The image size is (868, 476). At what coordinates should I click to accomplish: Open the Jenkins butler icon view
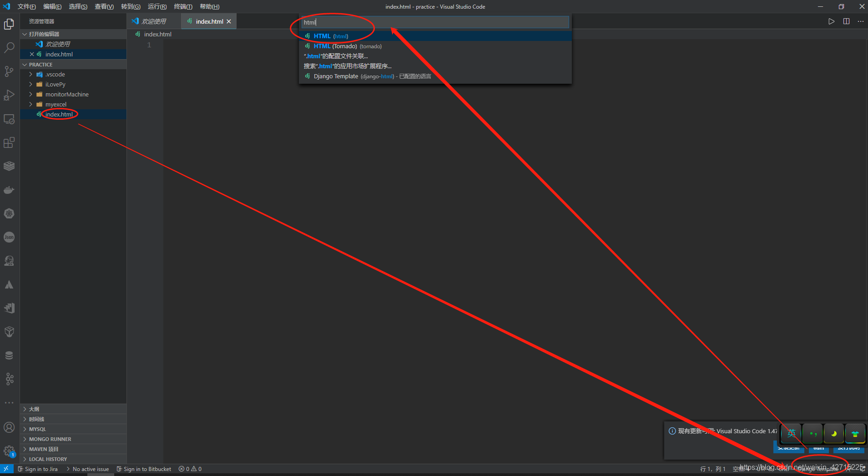coord(9,261)
